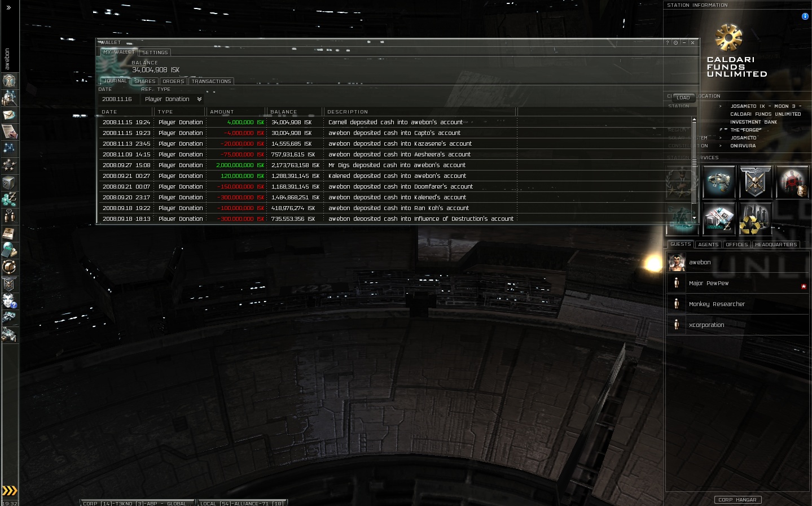The image size is (812, 506).
Task: Expand the sidebar with top double-arrow
Action: [8, 7]
